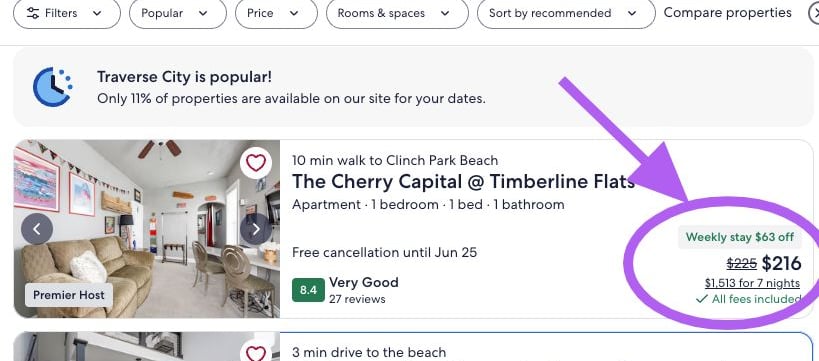Viewport: 819px width, 361px height.
Task: Click the 27 reviews link
Action: click(x=357, y=299)
